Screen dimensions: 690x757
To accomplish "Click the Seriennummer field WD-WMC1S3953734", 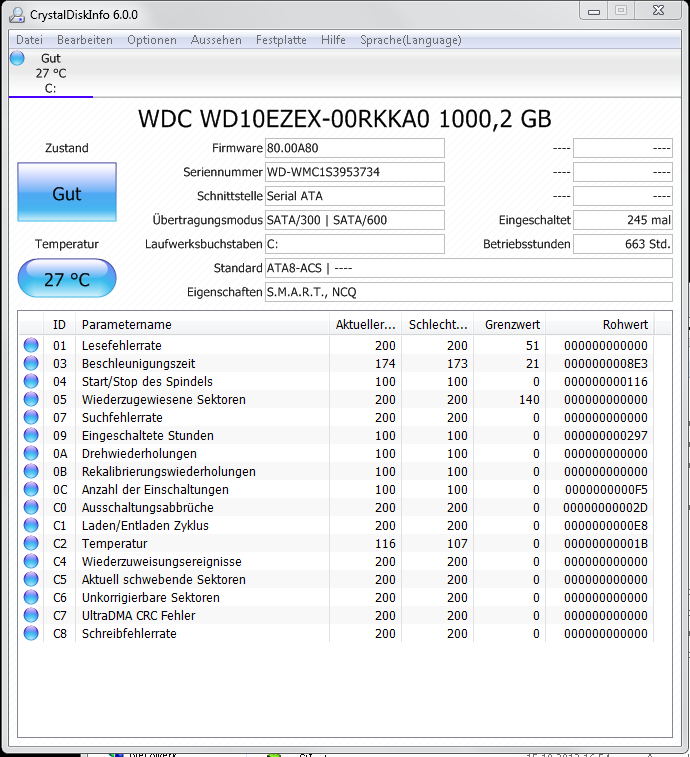I will pyautogui.click(x=354, y=172).
